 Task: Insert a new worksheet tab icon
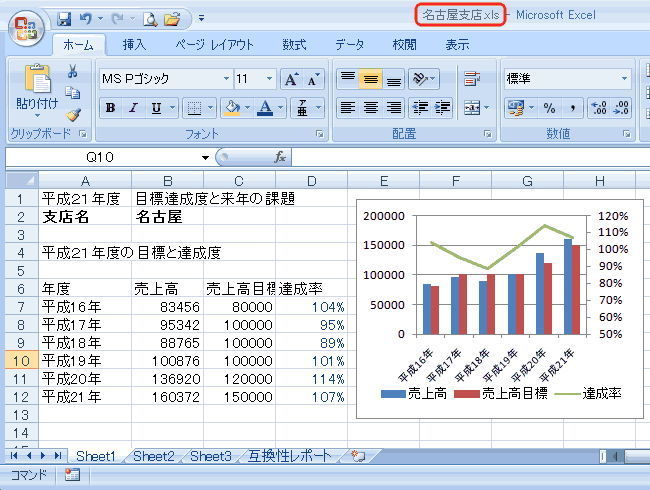click(358, 456)
